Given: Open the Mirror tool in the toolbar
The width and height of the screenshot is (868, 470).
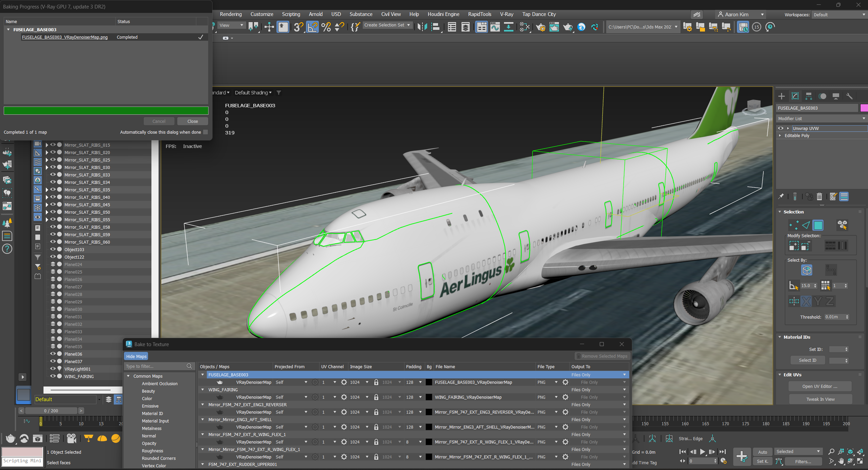Looking at the screenshot, I should coord(422,27).
